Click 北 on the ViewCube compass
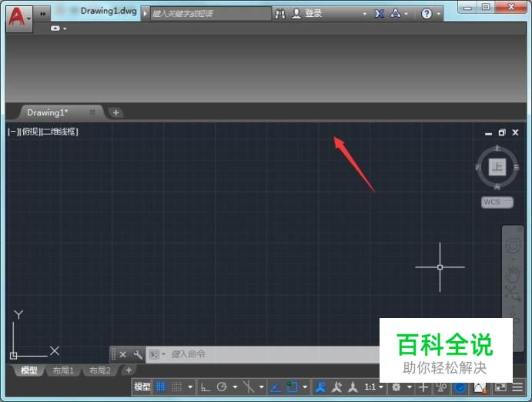The height and width of the screenshot is (402, 532). pyautogui.click(x=497, y=149)
